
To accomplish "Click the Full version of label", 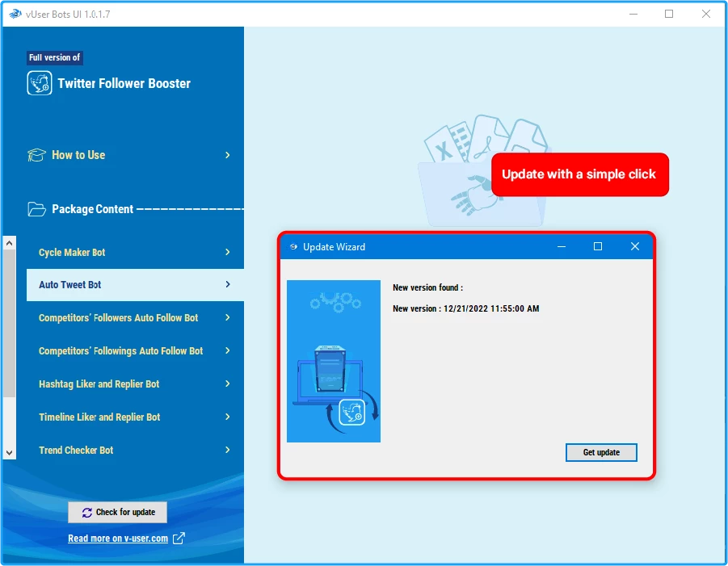I will coord(55,57).
